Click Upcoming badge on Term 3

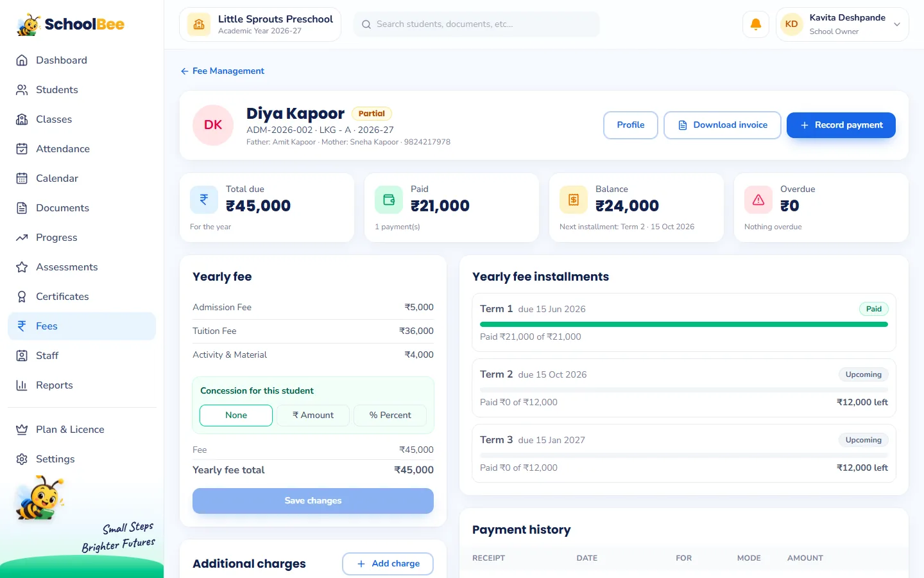(864, 440)
